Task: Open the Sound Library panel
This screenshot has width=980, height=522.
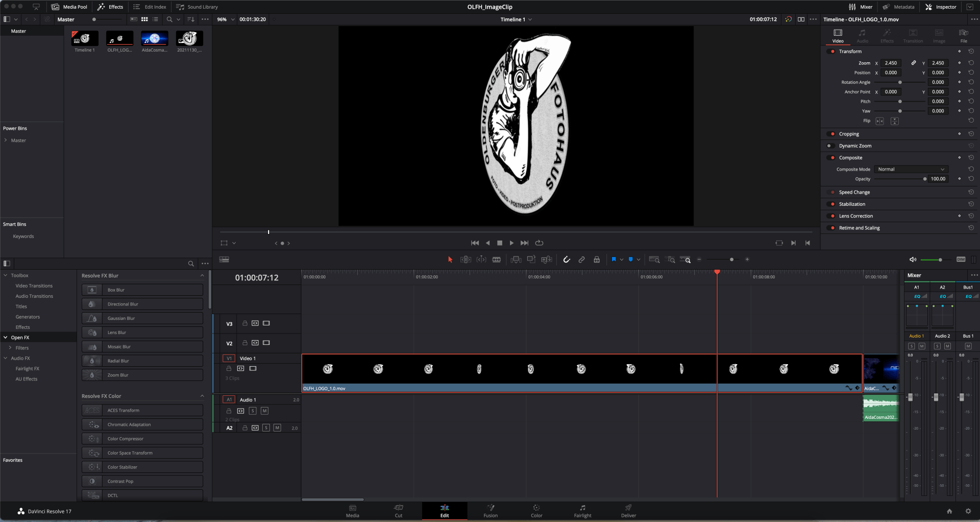Action: pos(197,7)
